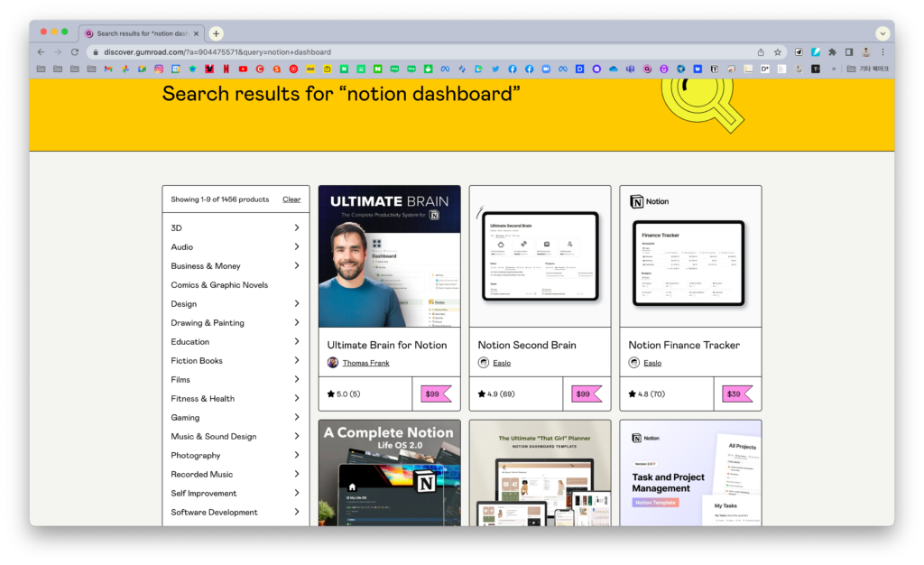
Task: Open a new browser tab
Action: pos(217,33)
